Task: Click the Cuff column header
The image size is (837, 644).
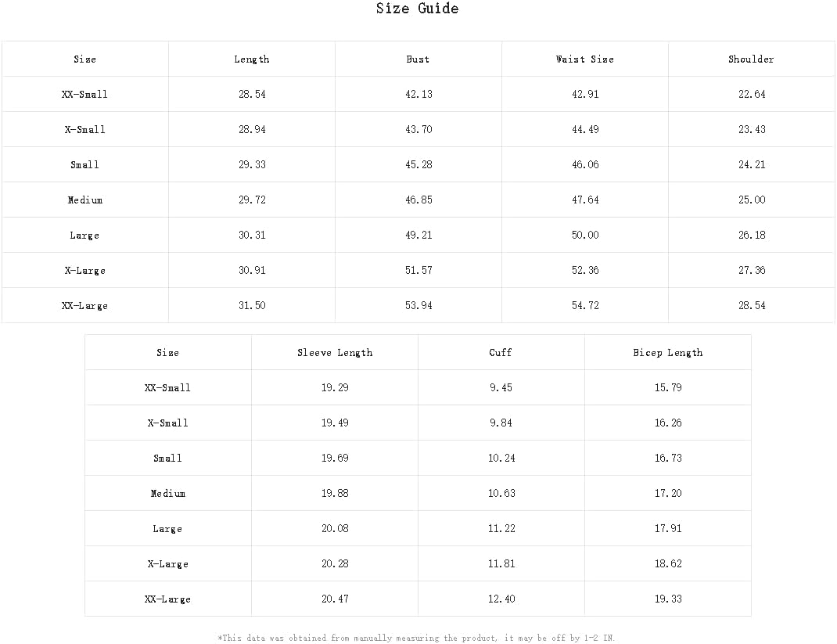Action: [x=501, y=353]
